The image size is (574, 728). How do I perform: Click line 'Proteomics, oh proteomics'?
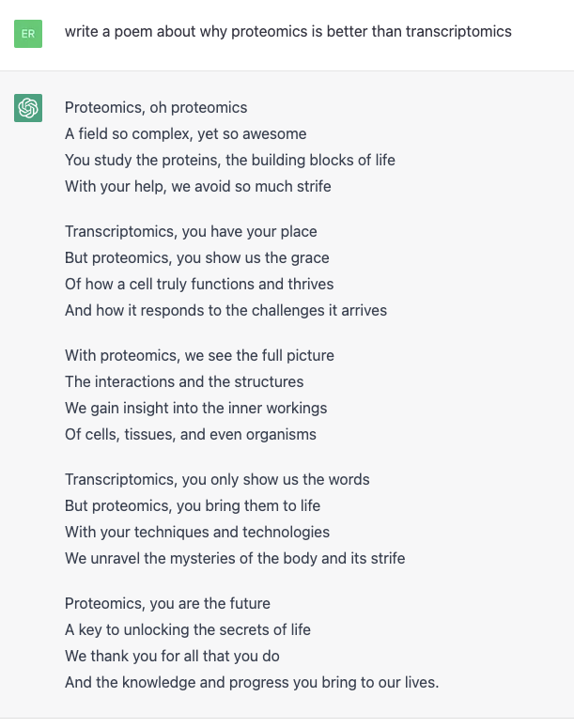pos(156,108)
